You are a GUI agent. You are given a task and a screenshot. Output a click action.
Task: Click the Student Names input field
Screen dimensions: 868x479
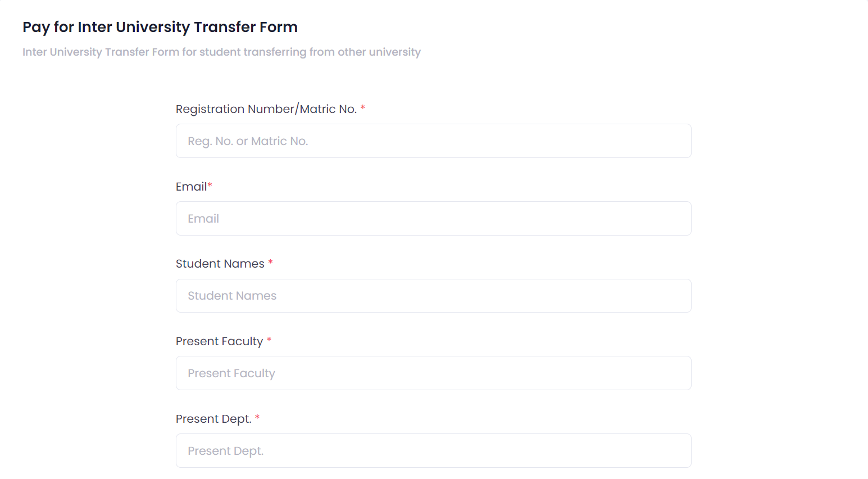coord(433,295)
